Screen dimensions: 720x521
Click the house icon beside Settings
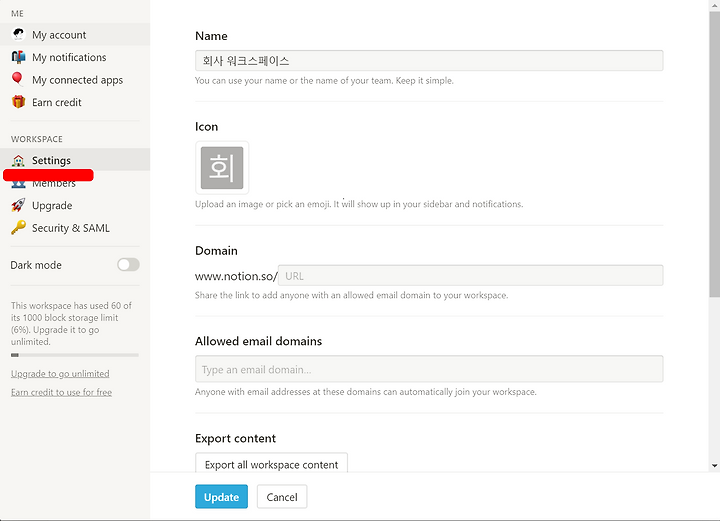pos(18,160)
